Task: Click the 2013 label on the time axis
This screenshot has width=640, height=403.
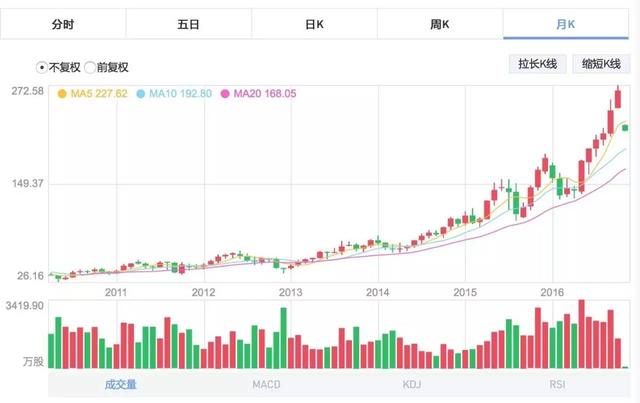Action: point(290,292)
